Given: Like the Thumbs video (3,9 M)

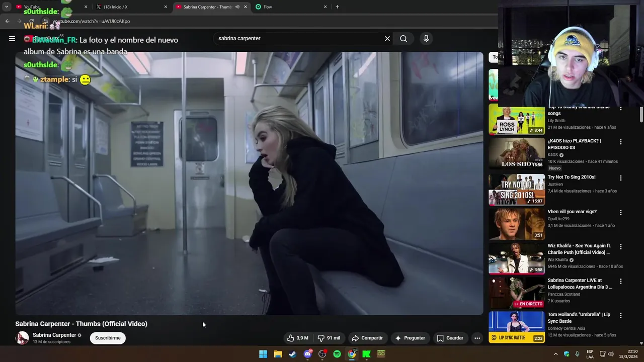Looking at the screenshot, I should (297, 338).
